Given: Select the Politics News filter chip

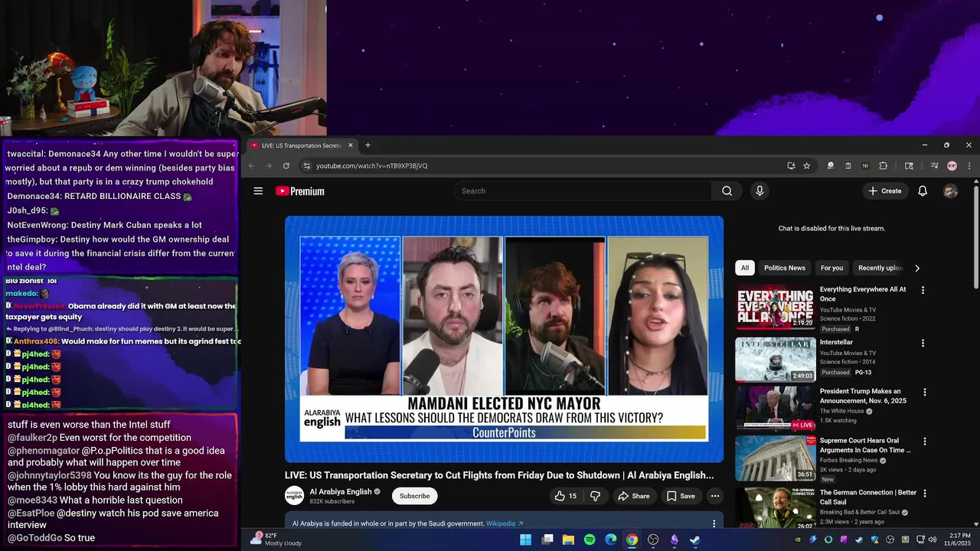Looking at the screenshot, I should pos(785,268).
